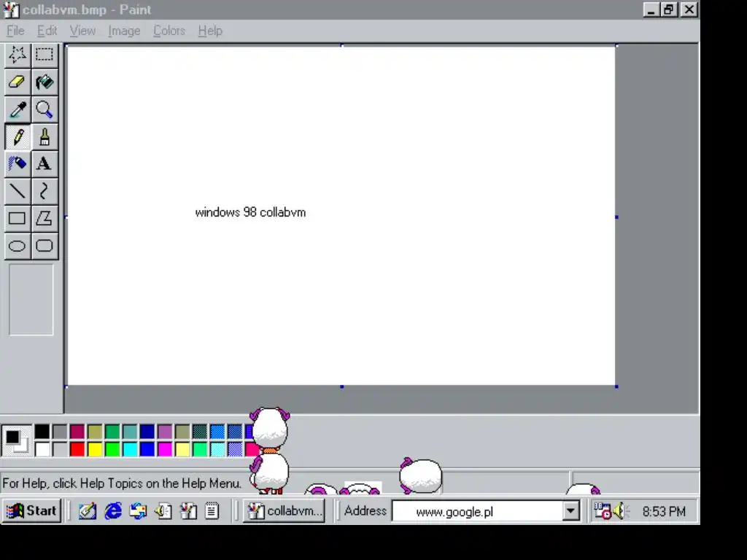747x560 pixels.
Task: Open the File menu
Action: [16, 31]
